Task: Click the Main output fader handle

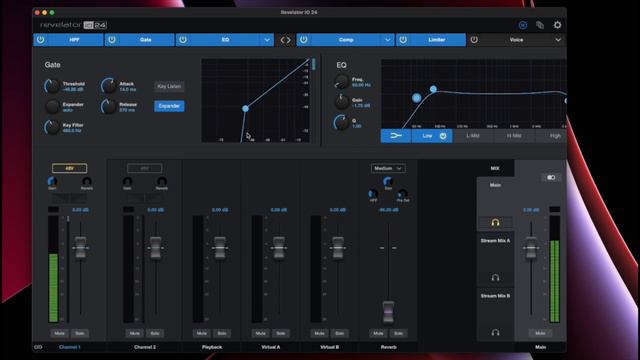Action: pyautogui.click(x=531, y=247)
